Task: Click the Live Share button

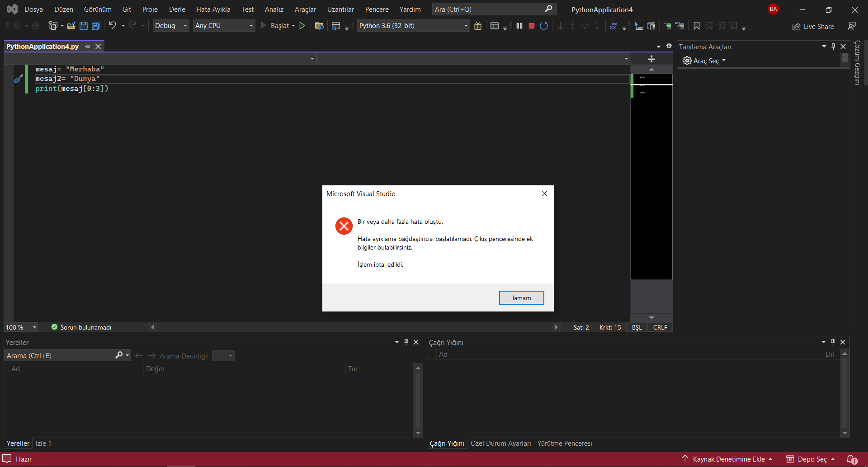Action: [x=813, y=27]
